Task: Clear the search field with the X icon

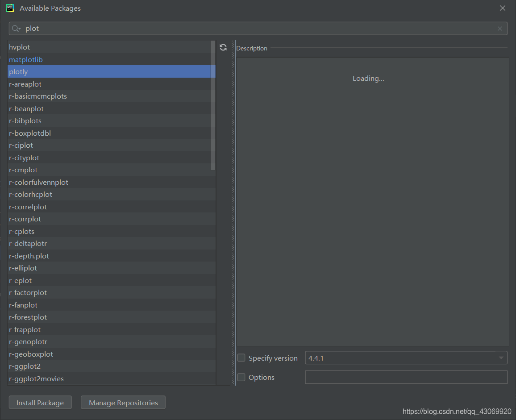Action: click(499, 28)
